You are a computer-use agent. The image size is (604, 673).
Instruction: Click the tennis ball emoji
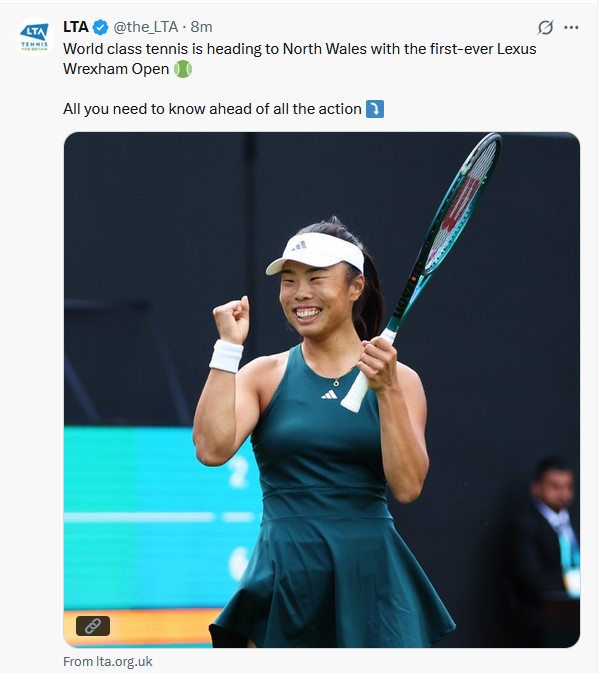(x=182, y=69)
